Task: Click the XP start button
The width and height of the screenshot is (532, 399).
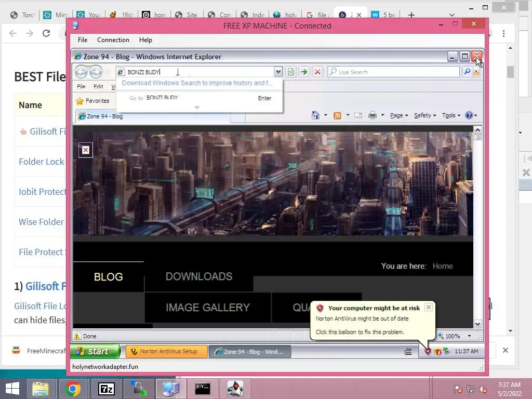Action: pyautogui.click(x=96, y=351)
